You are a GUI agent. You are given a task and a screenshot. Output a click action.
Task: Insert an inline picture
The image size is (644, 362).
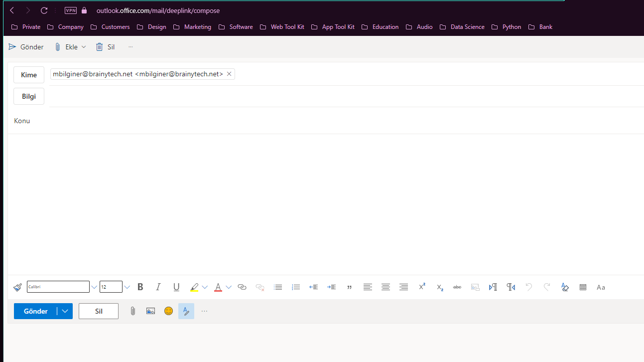click(150, 311)
